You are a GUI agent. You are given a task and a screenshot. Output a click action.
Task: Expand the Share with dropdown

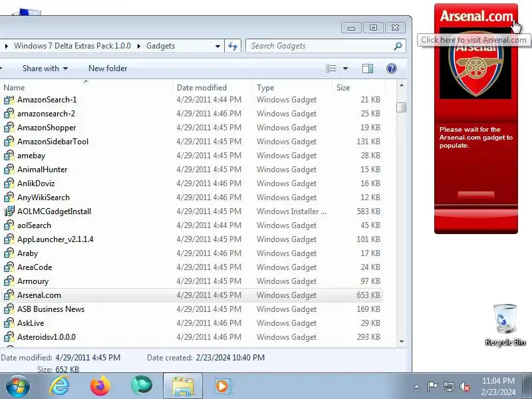pos(65,68)
